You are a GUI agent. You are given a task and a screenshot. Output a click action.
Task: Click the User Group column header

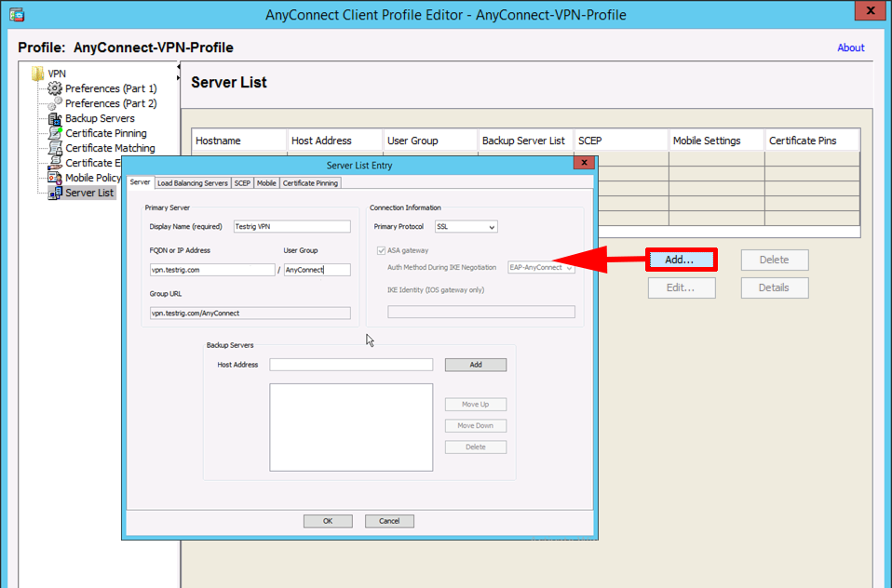431,140
